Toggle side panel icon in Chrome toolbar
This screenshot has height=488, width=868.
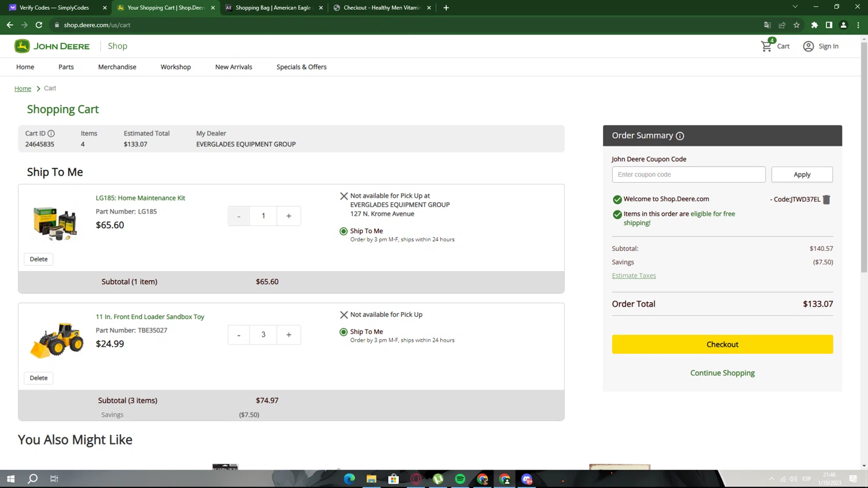click(829, 25)
